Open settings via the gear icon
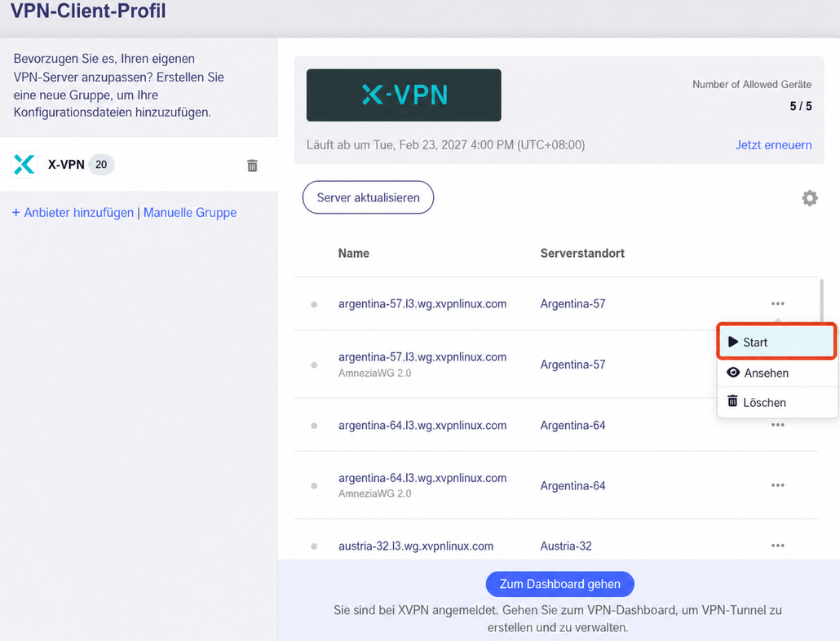 (810, 198)
